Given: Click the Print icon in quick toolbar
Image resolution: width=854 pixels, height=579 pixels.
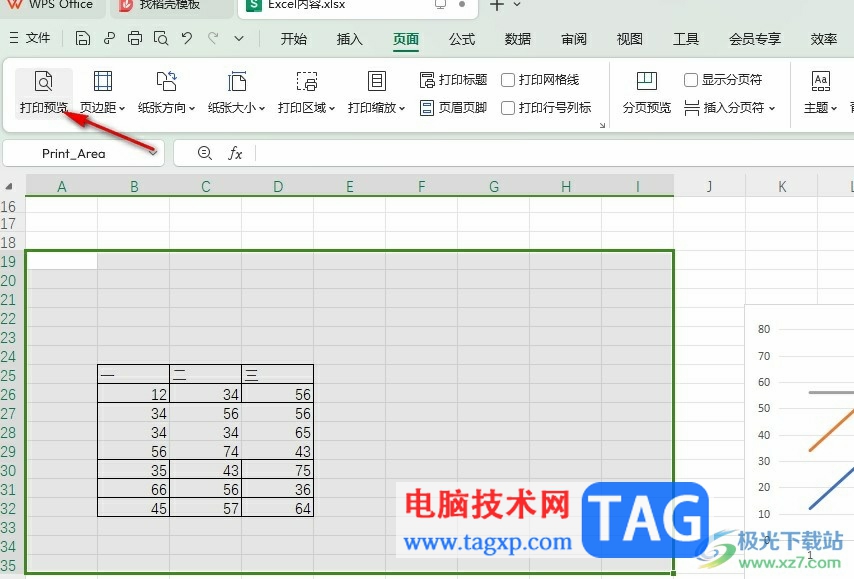Looking at the screenshot, I should point(135,38).
